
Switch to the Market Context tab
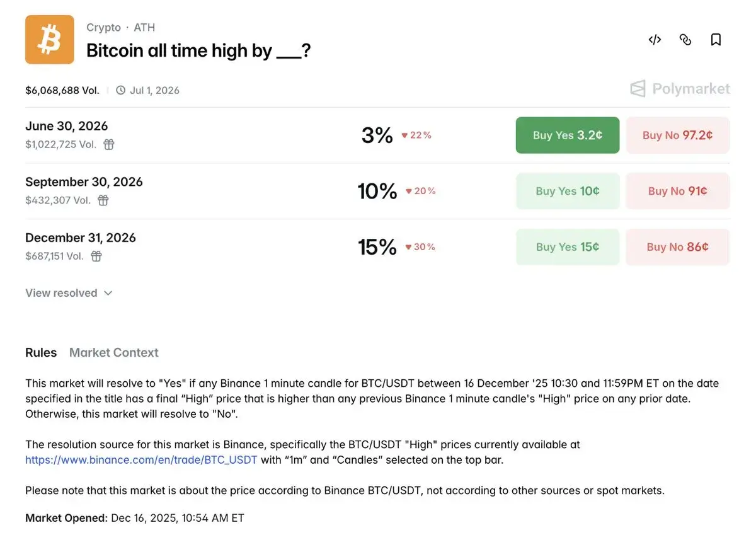click(113, 352)
